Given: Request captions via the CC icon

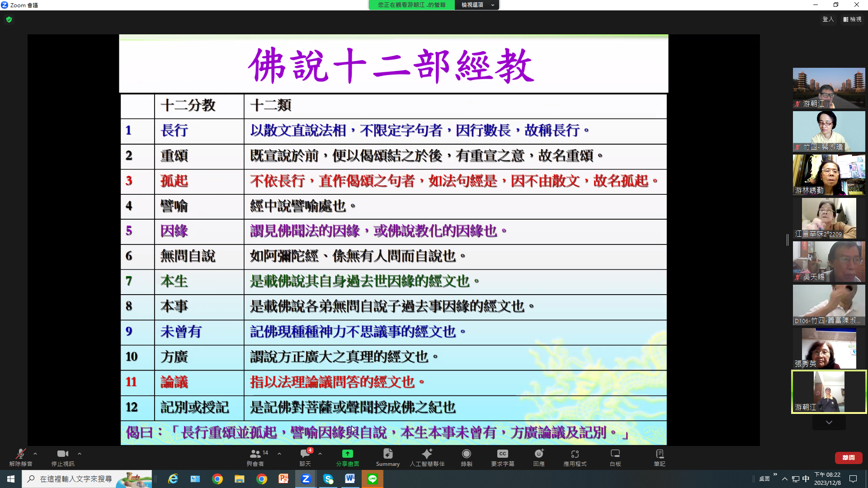Looking at the screenshot, I should (502, 454).
